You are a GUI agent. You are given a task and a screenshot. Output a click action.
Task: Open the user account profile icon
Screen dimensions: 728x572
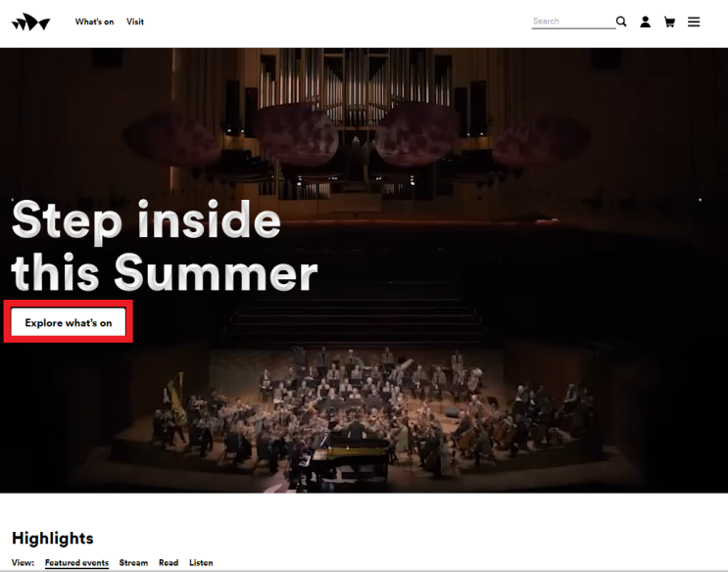(x=646, y=22)
